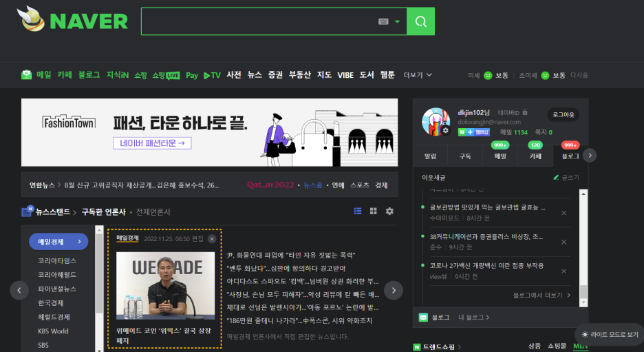Switch newsstand to list view
Screen dimensions: 644x352
tap(358, 211)
